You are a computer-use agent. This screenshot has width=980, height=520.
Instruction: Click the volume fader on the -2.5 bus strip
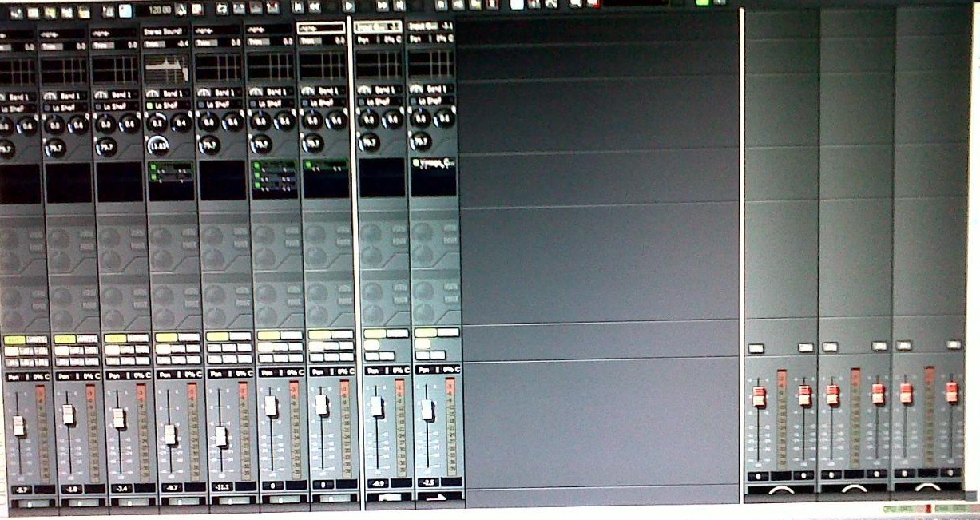coord(427,410)
